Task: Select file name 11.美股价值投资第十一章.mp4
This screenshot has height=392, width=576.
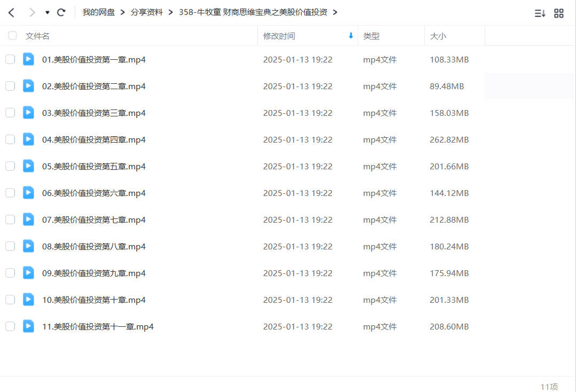Action: coord(98,327)
